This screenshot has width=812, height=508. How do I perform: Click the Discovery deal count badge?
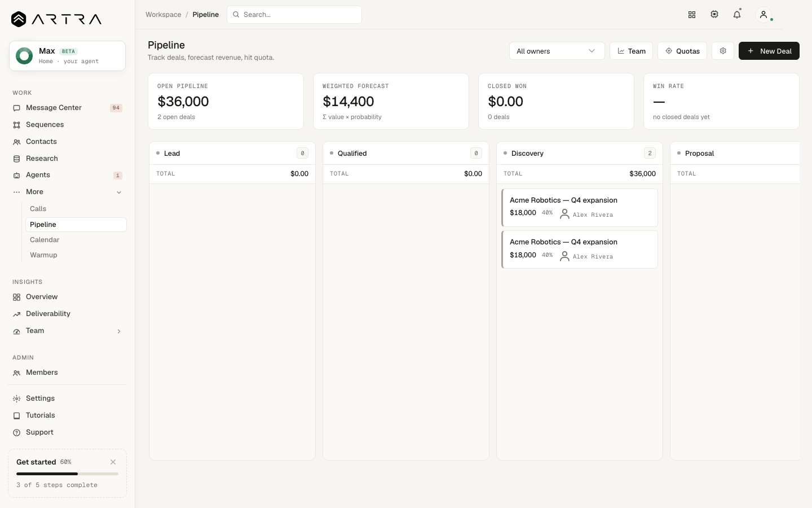(x=650, y=154)
